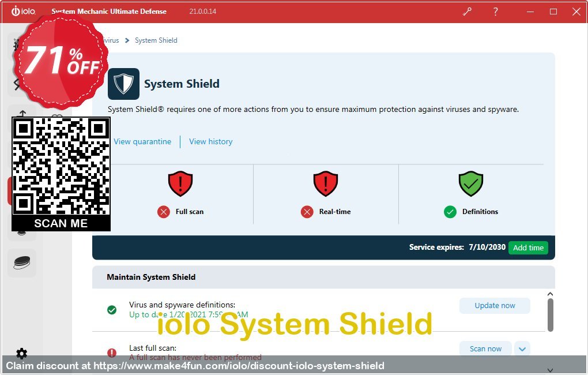Screen dimensions: 588x375
Task: Click version number 21.0.0.14 in title bar
Action: click(202, 12)
